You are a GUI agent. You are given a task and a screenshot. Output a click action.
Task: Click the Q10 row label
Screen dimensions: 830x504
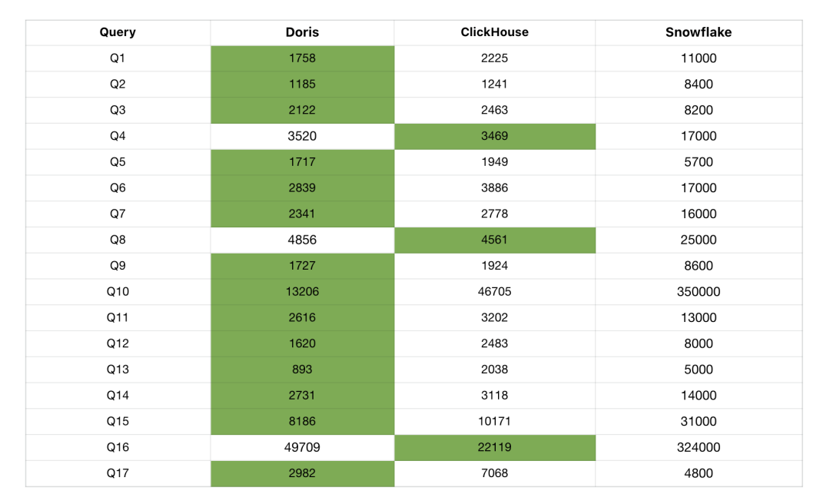click(x=118, y=292)
